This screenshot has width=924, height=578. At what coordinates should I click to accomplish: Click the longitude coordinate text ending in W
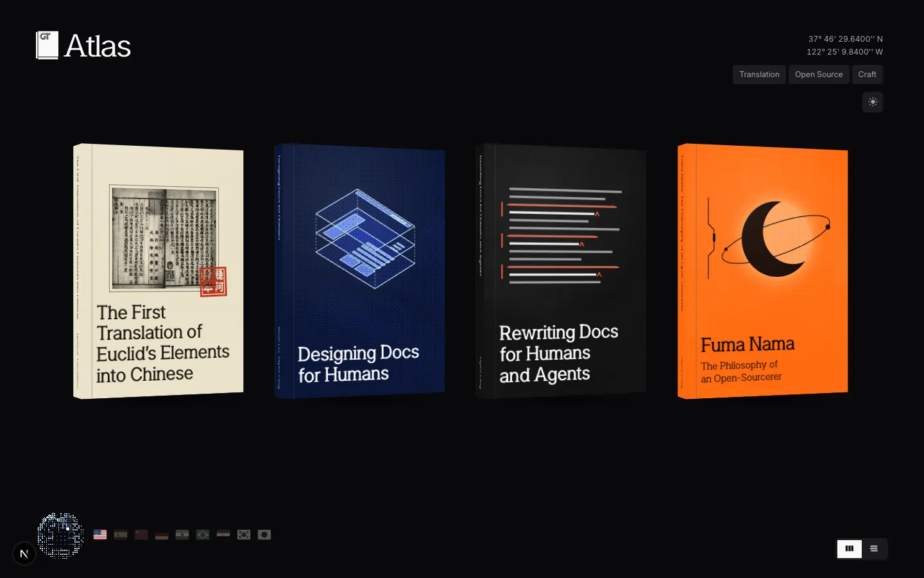844,52
